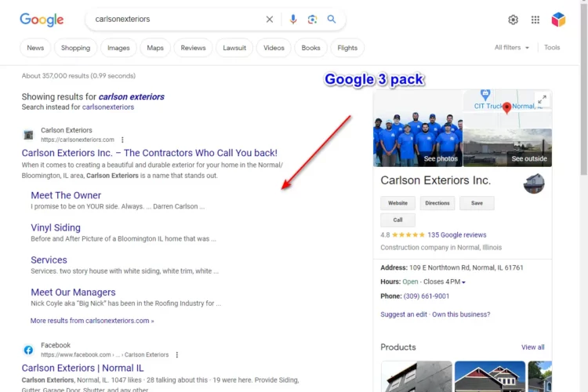This screenshot has height=392, width=588.
Task: Start voice search with the microphone icon
Action: [293, 19]
